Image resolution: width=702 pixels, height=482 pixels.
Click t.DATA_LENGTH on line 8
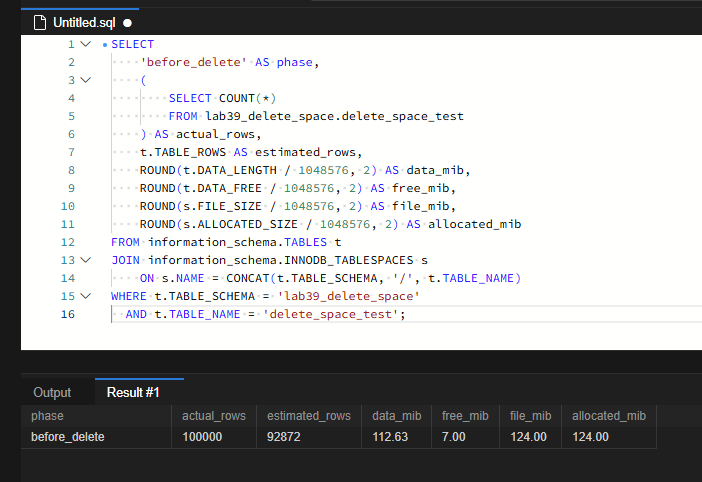click(230, 170)
